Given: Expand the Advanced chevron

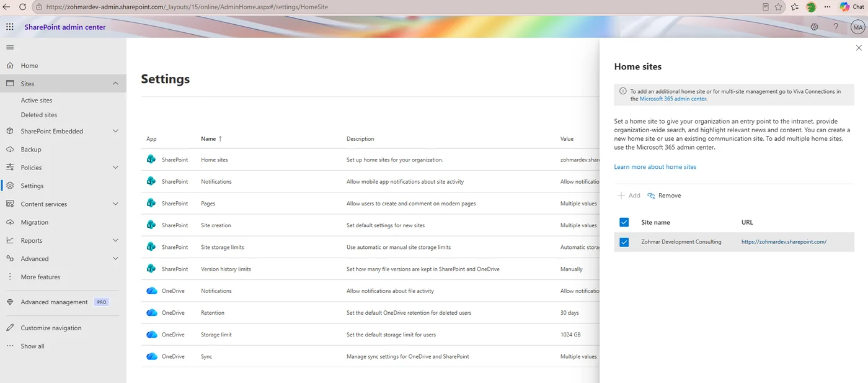Looking at the screenshot, I should pos(115,258).
